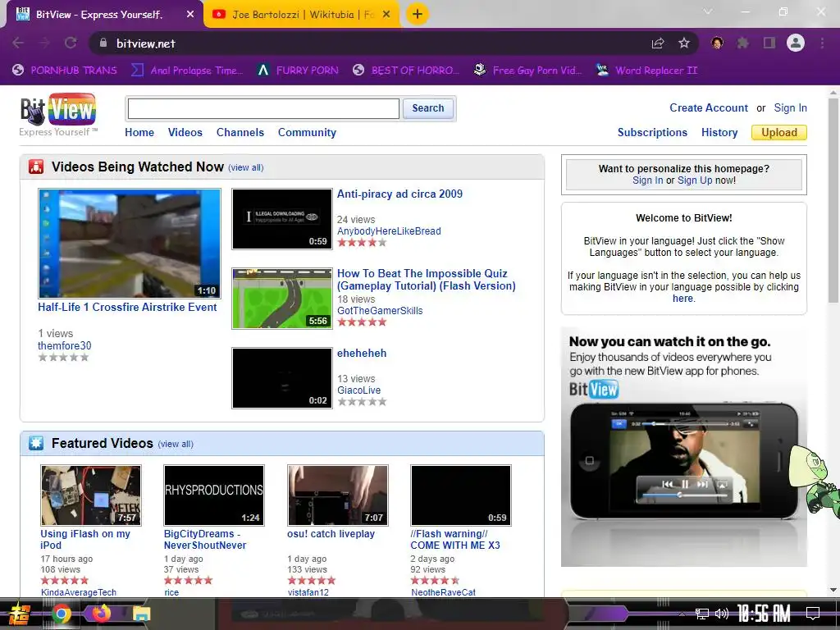840x630 pixels.
Task: Open the Channels navigation item
Action: pyautogui.click(x=240, y=132)
